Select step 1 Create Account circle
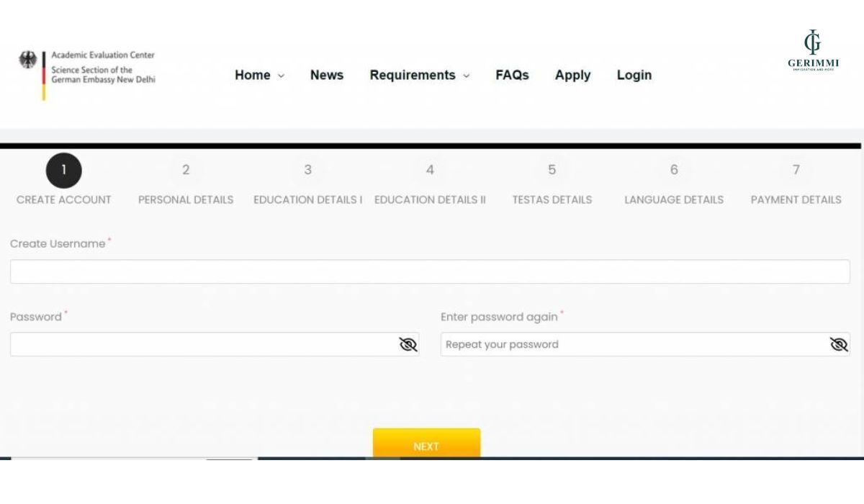The height and width of the screenshot is (504, 864). coord(63,171)
